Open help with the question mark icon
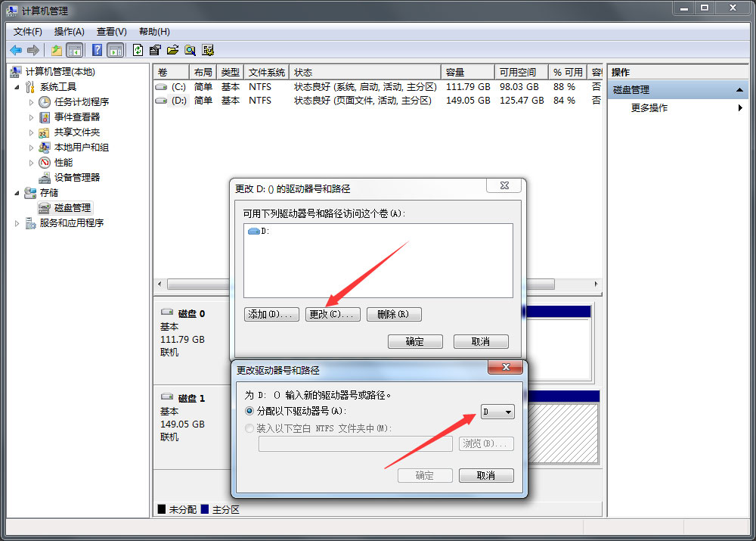756x541 pixels. (97, 50)
